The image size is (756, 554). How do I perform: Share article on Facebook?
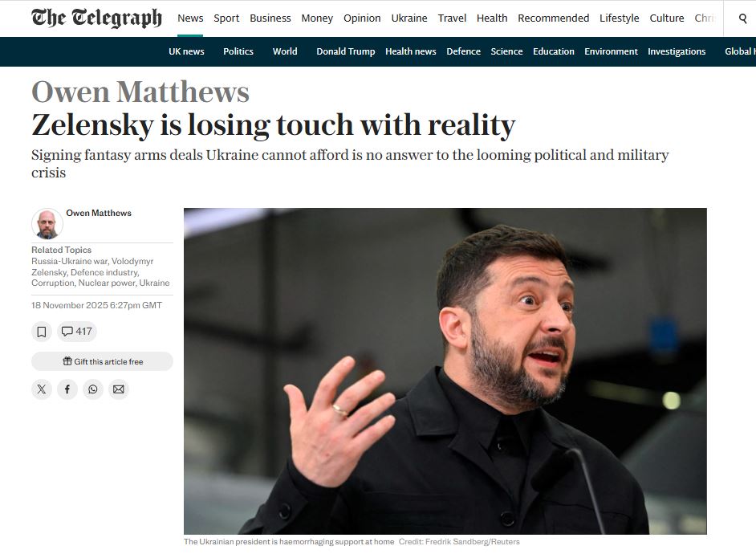[x=67, y=389]
